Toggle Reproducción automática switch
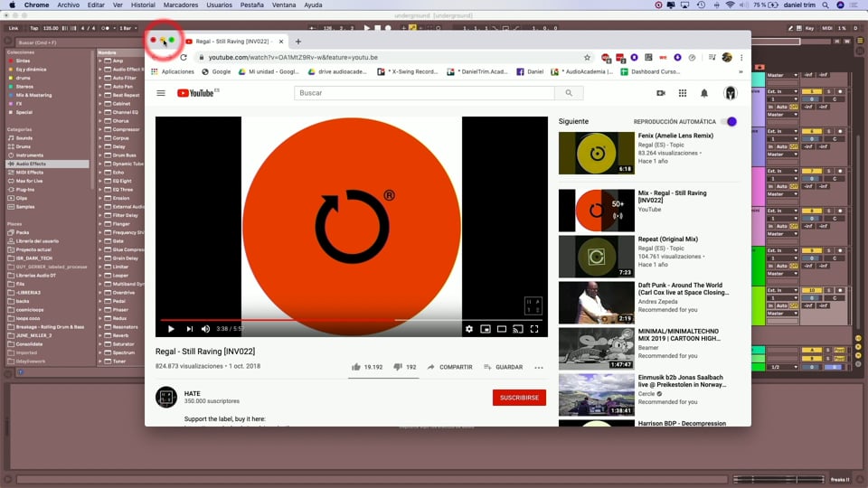Viewport: 868px width, 488px height. pos(731,122)
